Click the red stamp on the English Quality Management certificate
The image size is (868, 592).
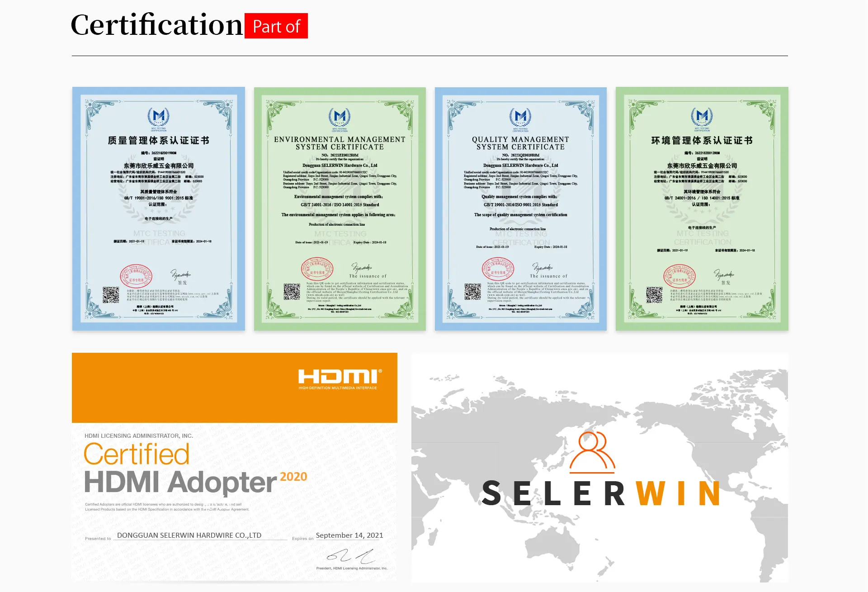498,270
